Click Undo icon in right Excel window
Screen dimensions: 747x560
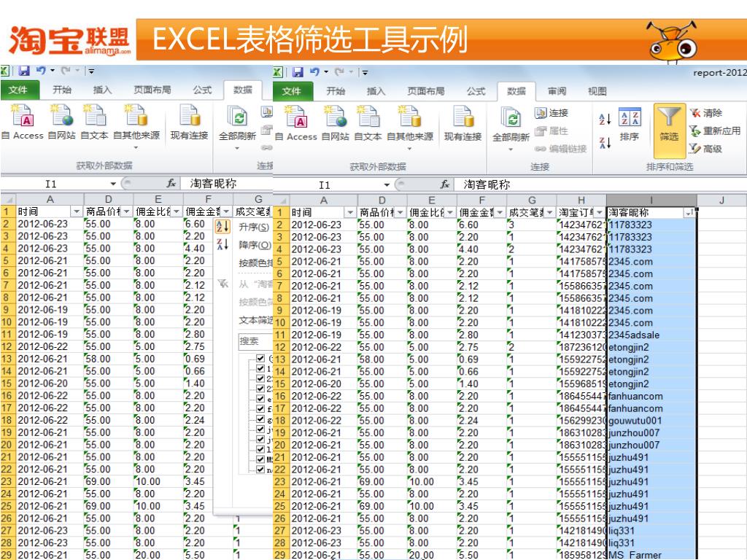click(x=314, y=71)
